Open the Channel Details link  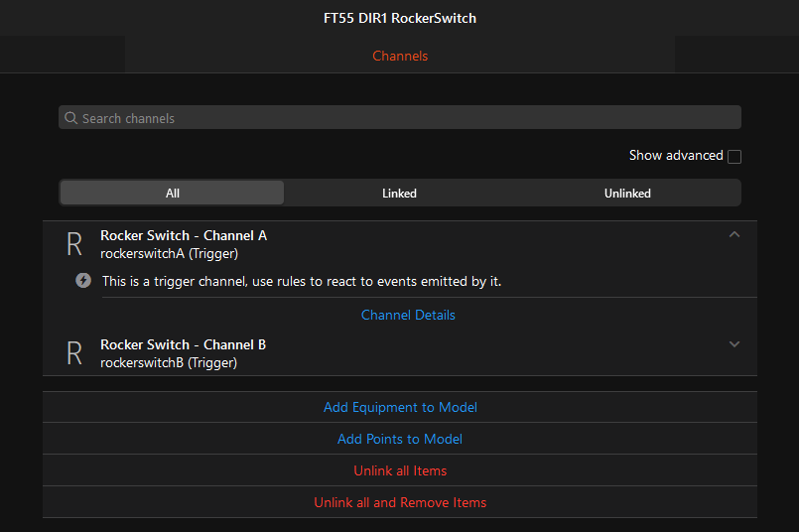[x=408, y=315]
